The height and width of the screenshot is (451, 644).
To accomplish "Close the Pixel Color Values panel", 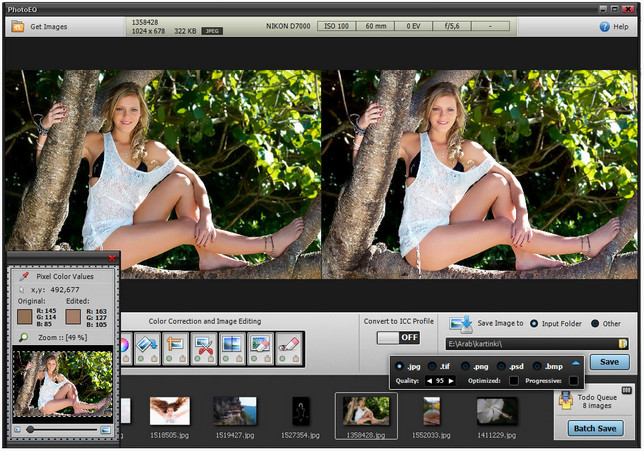I will tap(112, 259).
